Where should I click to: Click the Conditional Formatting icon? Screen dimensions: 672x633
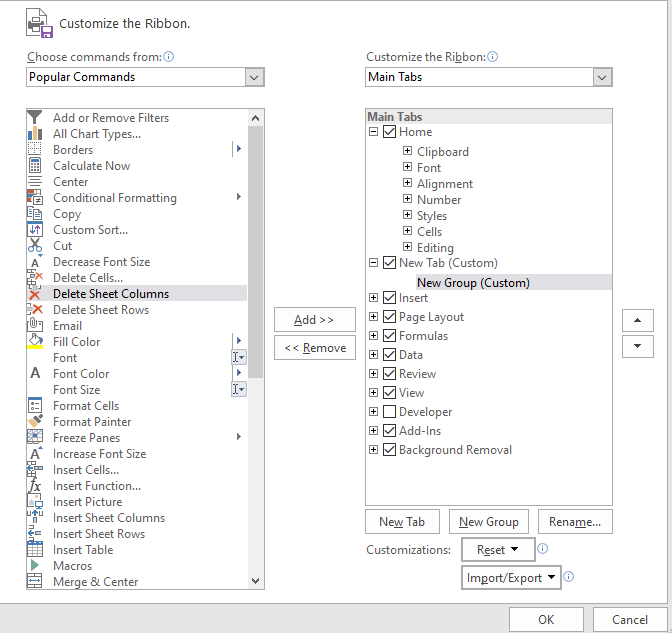click(35, 198)
